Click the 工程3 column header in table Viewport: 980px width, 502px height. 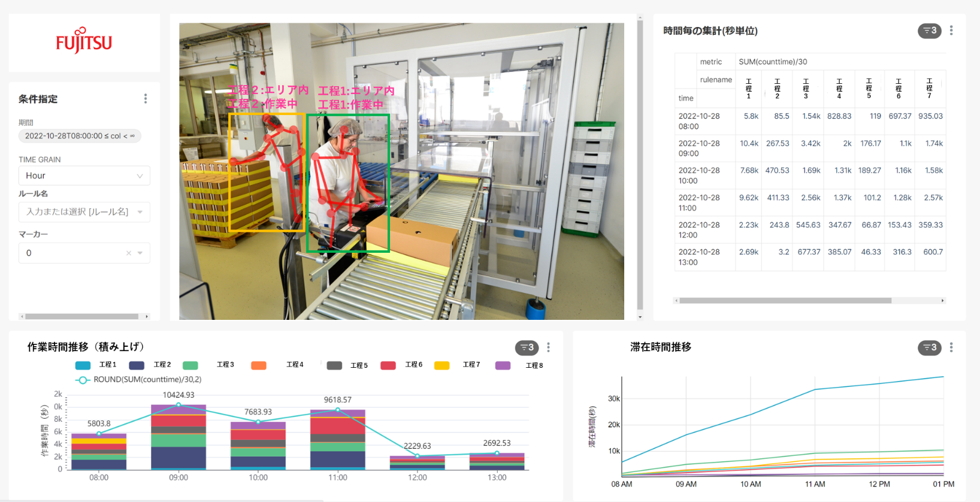806,88
